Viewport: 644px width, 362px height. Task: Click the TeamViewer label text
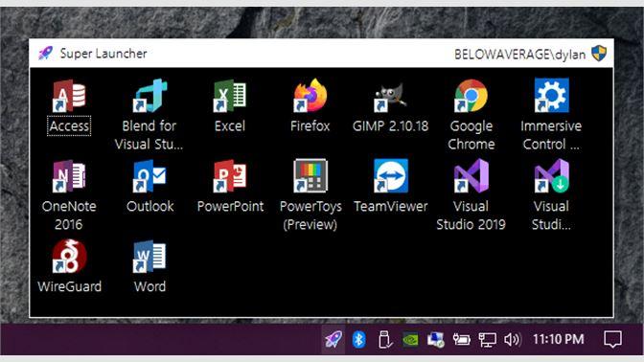click(391, 206)
